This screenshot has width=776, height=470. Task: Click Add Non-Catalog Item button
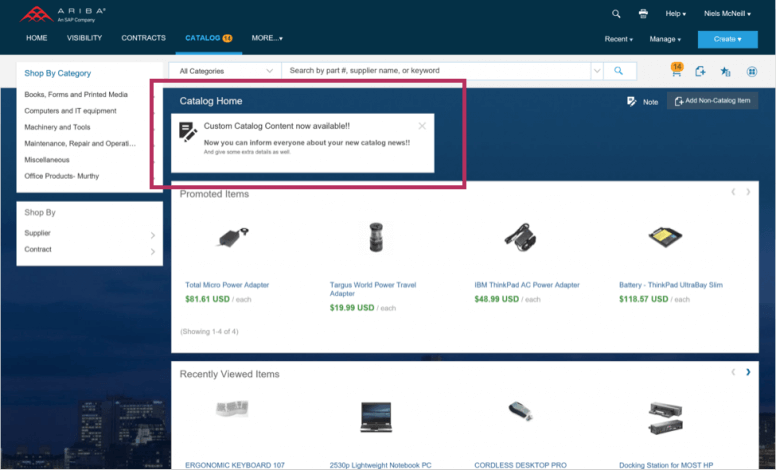pos(712,100)
